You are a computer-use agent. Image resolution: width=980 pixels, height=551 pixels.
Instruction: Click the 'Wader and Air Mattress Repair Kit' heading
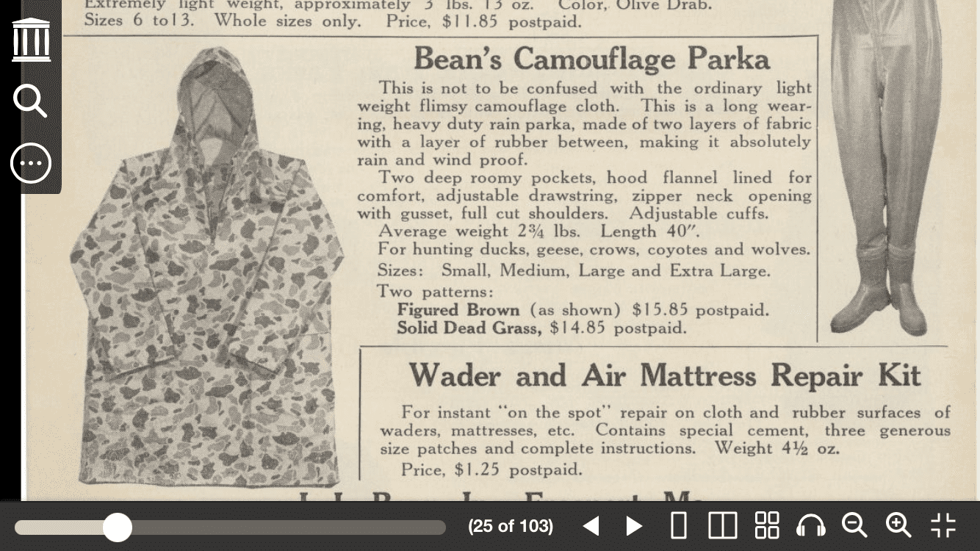(664, 375)
